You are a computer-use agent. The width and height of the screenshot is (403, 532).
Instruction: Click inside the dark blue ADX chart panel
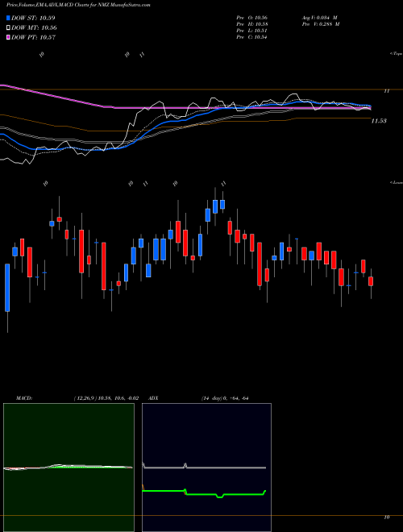pos(206,468)
